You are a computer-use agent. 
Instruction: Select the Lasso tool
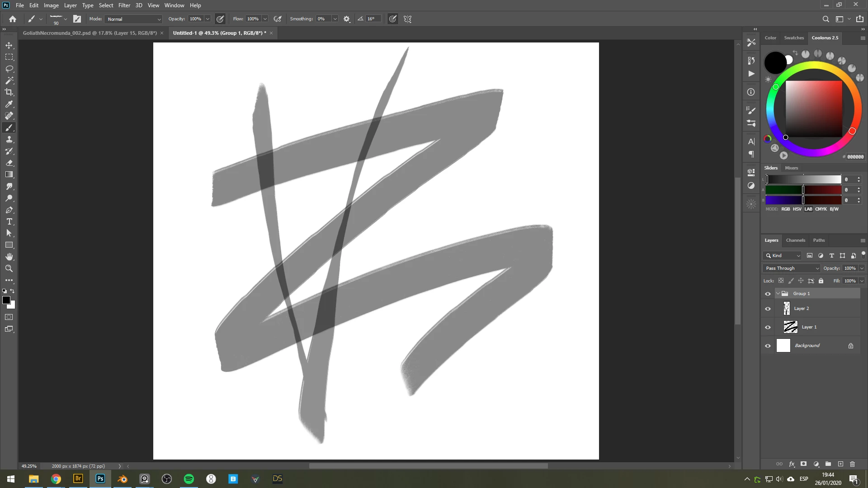pos(9,69)
